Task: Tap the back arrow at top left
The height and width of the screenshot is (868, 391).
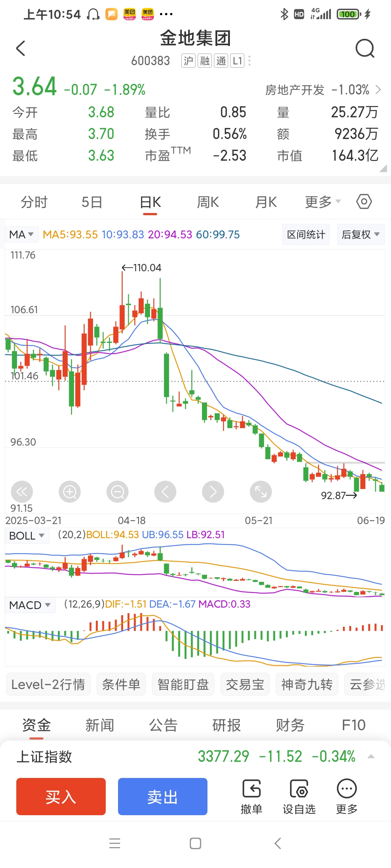Action: (21, 48)
